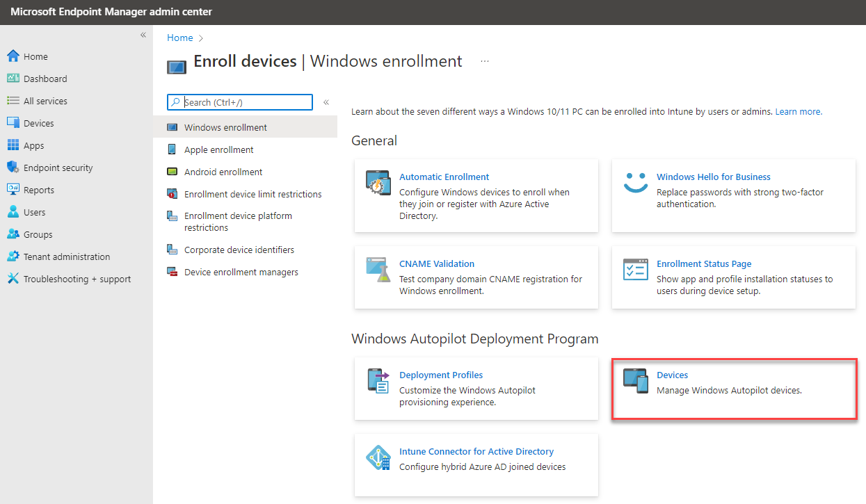Open Deployment Profiles for Autopilot
The width and height of the screenshot is (866, 504).
(441, 375)
